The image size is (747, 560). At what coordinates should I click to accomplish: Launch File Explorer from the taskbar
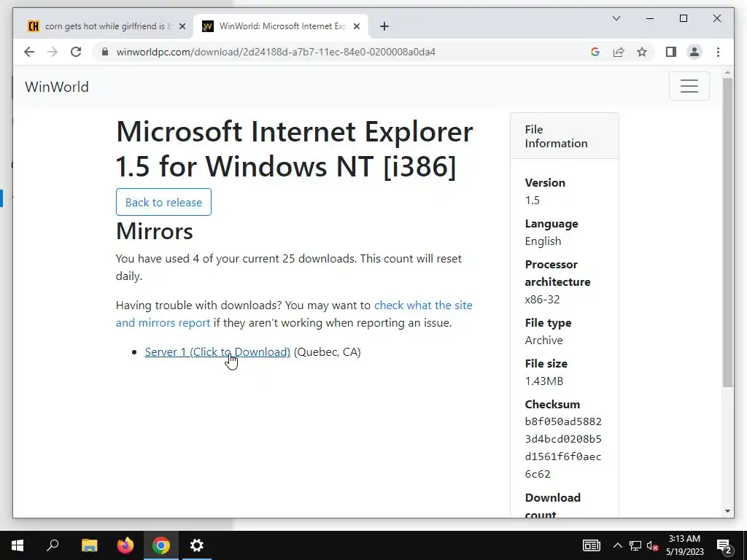[x=89, y=545]
